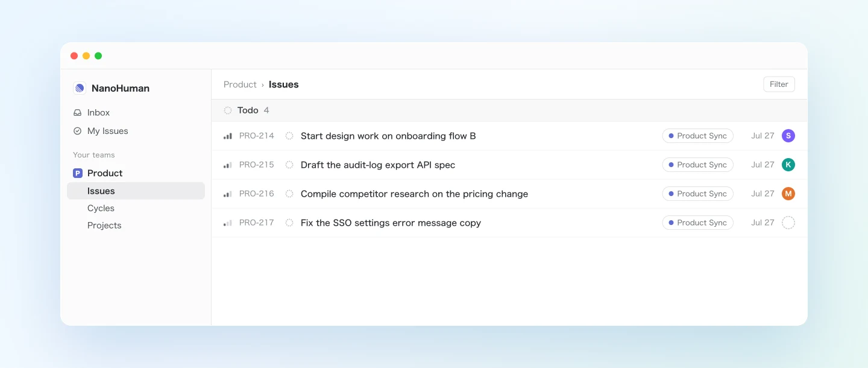Click the Issues breadcrumb title
Viewport: 868px width, 368px height.
click(284, 84)
